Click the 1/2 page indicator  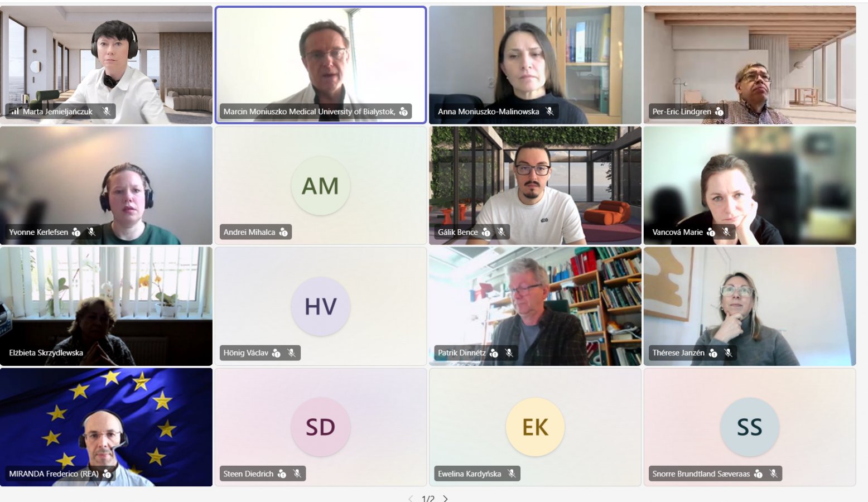click(x=428, y=499)
